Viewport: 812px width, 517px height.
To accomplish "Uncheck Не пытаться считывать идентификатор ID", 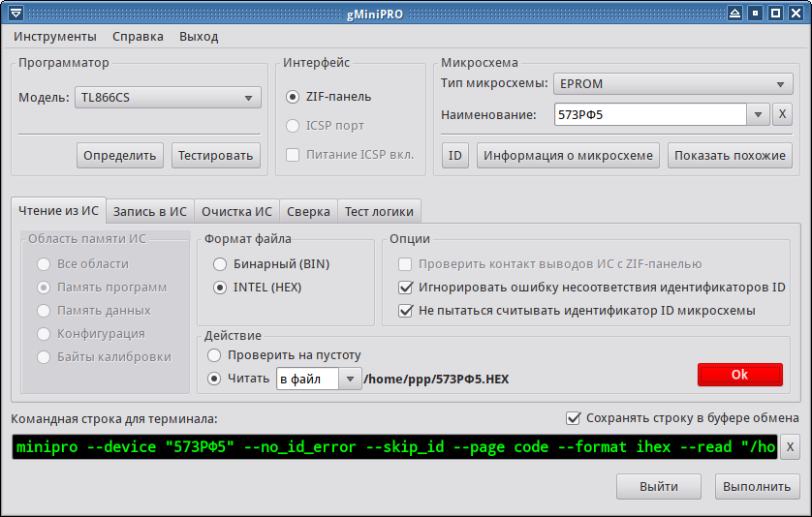I will (405, 311).
